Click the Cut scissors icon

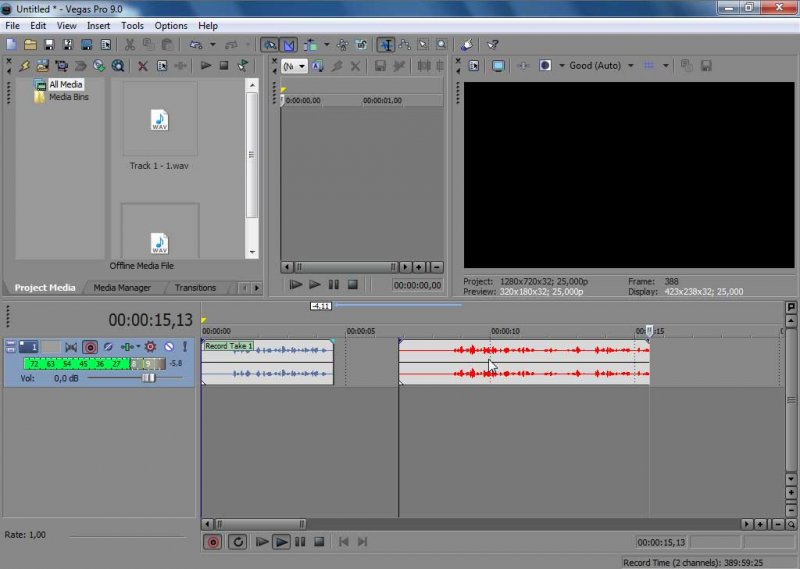click(x=130, y=45)
